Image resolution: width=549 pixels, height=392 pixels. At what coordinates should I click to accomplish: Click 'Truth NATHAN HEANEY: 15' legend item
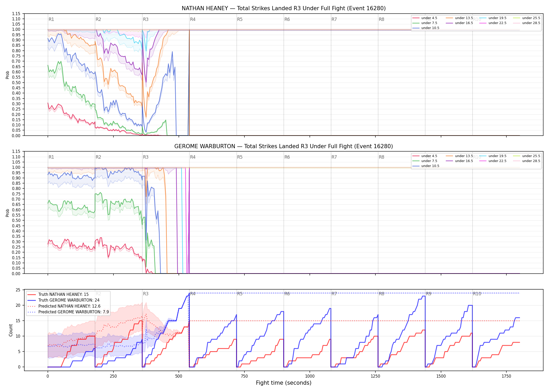point(58,295)
